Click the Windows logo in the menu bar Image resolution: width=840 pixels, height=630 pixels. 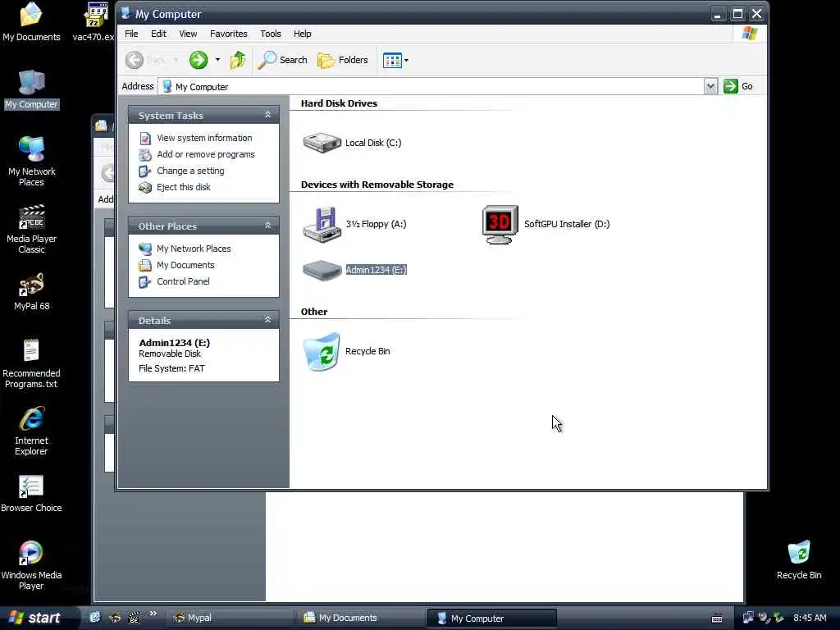750,34
